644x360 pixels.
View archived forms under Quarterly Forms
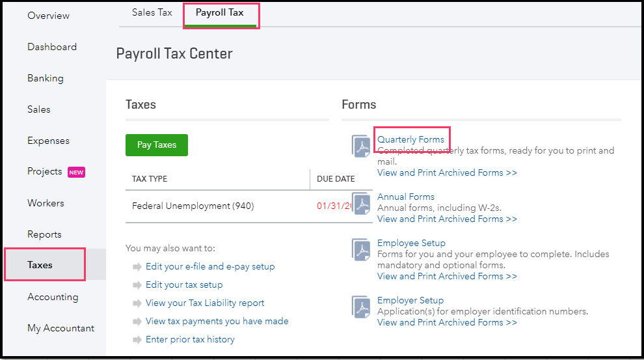pos(448,173)
